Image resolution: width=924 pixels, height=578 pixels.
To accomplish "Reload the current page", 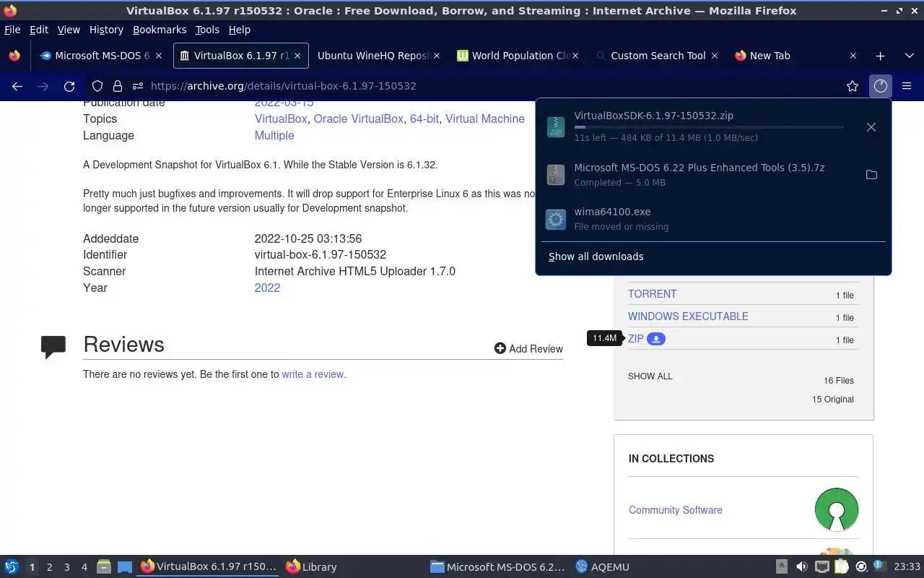I will tap(69, 86).
